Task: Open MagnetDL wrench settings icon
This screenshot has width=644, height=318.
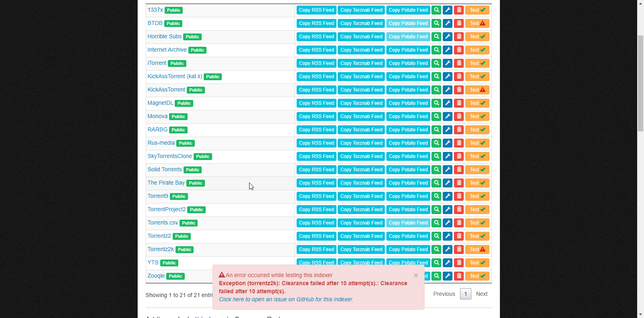Action: (x=448, y=103)
